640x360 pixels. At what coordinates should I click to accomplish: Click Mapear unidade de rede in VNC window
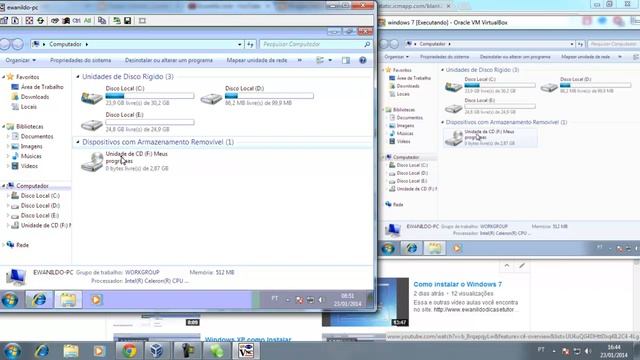257,60
